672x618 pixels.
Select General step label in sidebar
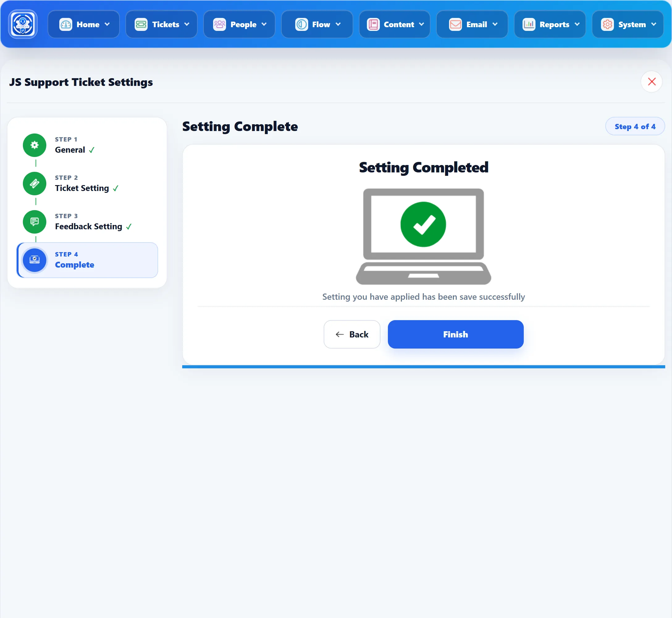tap(70, 150)
